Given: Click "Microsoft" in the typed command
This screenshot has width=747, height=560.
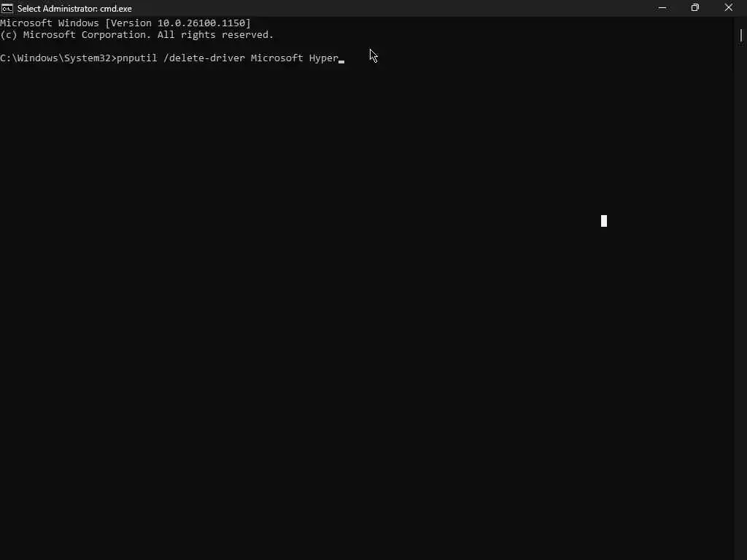Looking at the screenshot, I should (x=276, y=58).
